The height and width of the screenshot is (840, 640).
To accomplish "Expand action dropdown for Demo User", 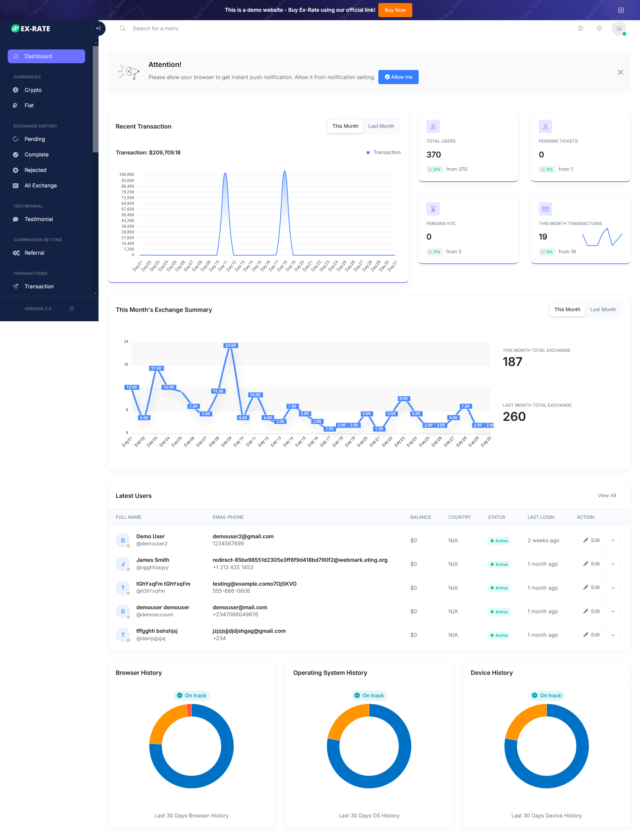I will pyautogui.click(x=613, y=540).
